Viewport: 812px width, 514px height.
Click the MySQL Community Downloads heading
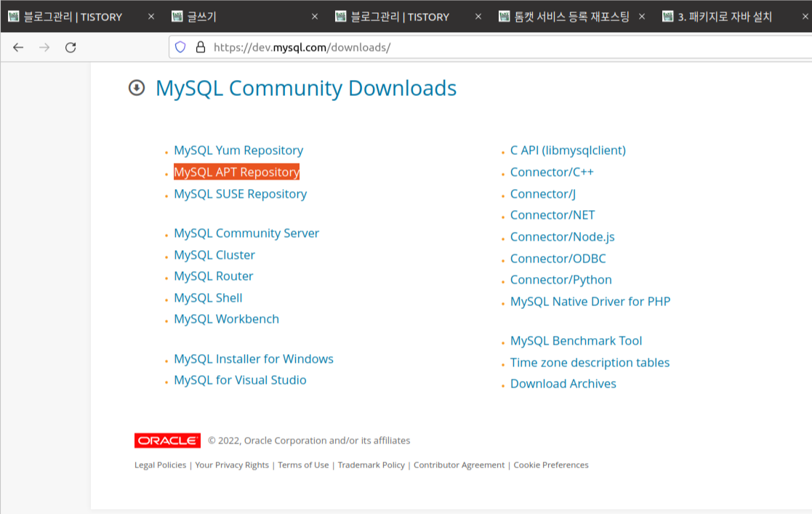coord(306,88)
